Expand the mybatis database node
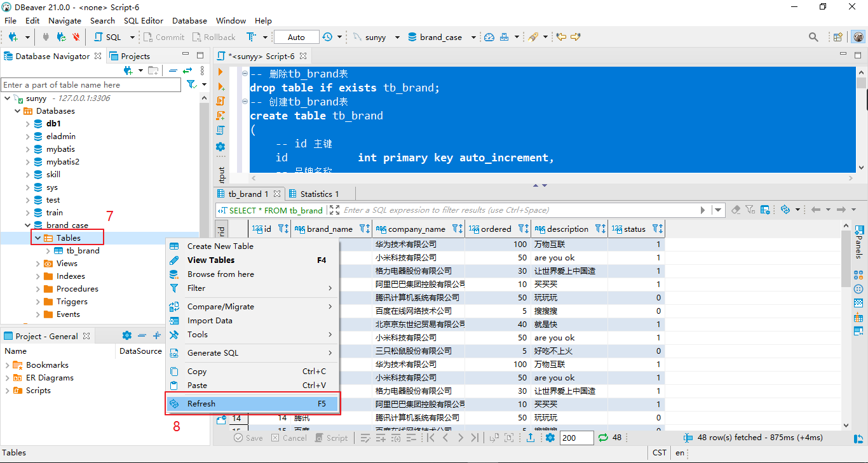This screenshot has height=463, width=868. 28,149
